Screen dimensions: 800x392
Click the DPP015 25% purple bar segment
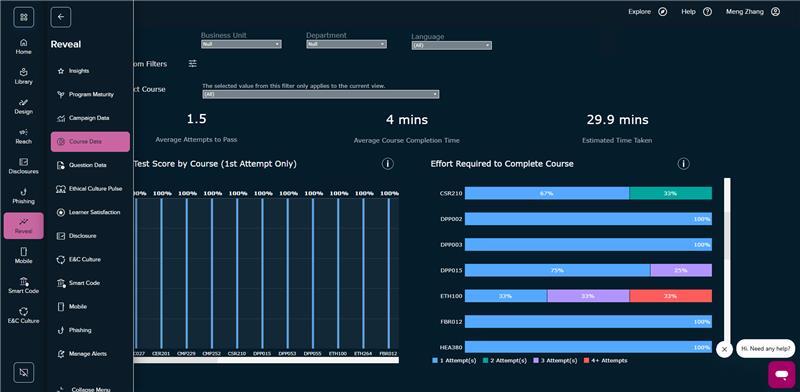click(x=681, y=271)
